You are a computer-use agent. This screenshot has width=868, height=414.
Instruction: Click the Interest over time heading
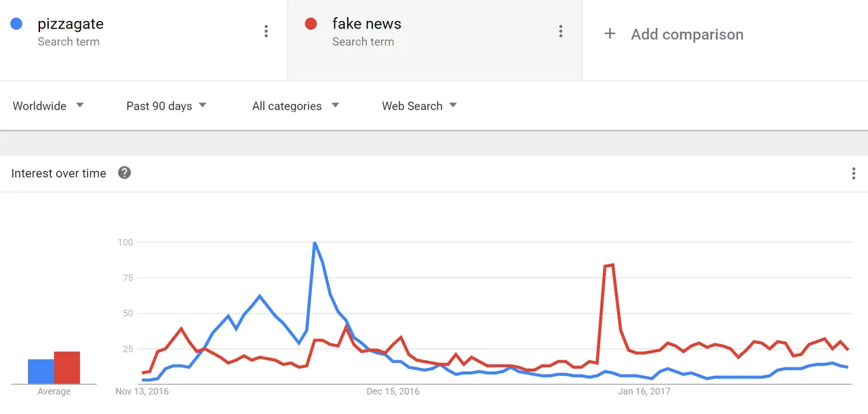59,174
